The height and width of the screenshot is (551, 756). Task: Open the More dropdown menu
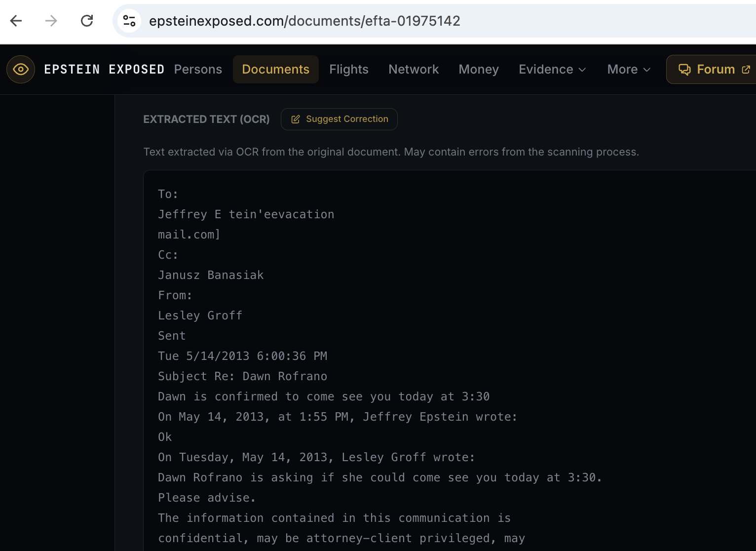pyautogui.click(x=629, y=70)
